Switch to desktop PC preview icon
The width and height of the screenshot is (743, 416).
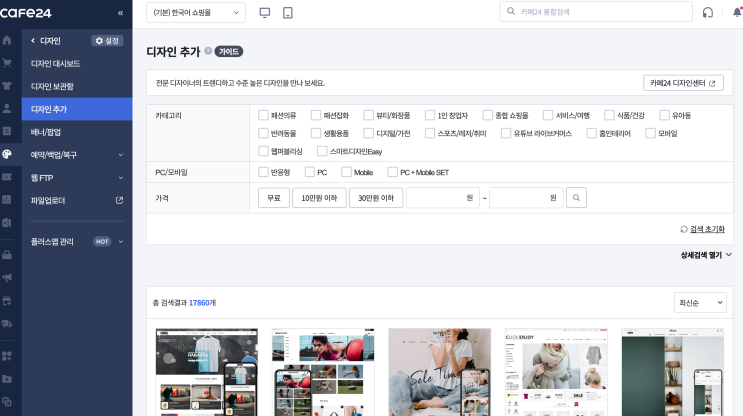265,13
